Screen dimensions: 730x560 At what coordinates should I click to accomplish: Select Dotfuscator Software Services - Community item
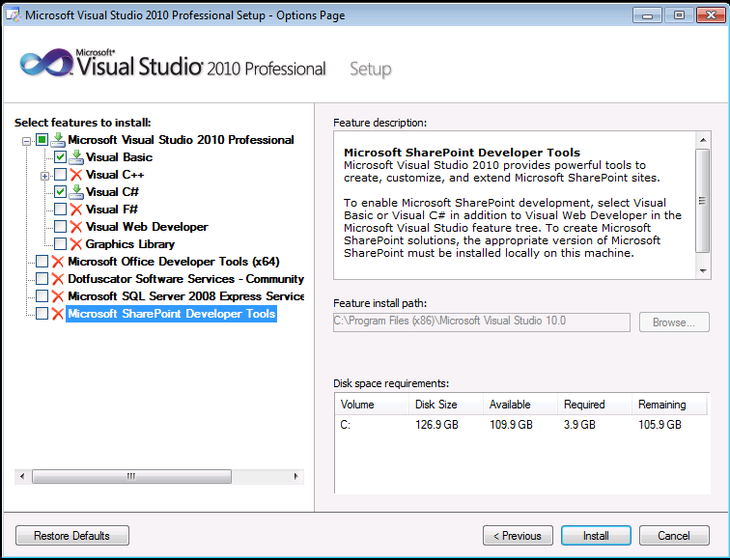[185, 279]
